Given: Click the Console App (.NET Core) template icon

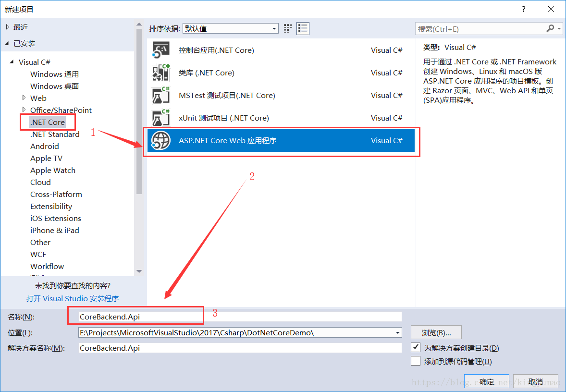Looking at the screenshot, I should [161, 50].
